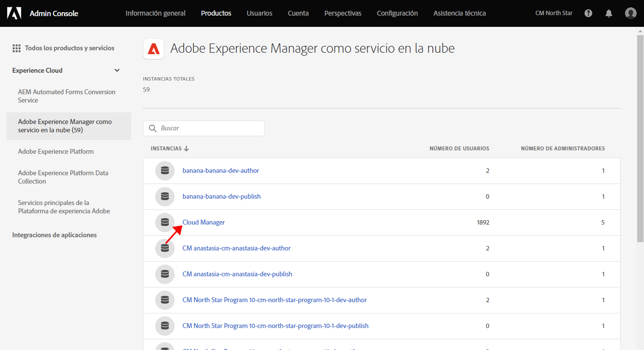This screenshot has width=644, height=350.
Task: Click user count 1892 for Cloud Manager
Action: click(x=483, y=223)
